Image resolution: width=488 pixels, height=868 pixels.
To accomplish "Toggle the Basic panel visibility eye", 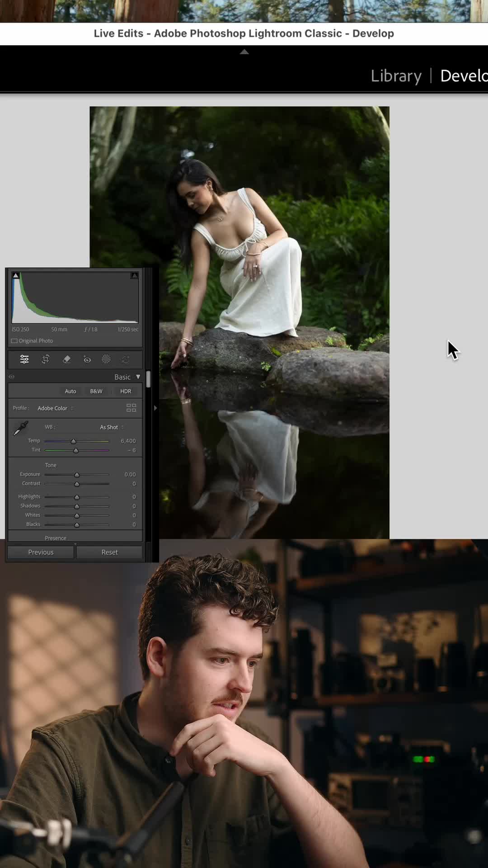I will pyautogui.click(x=12, y=377).
